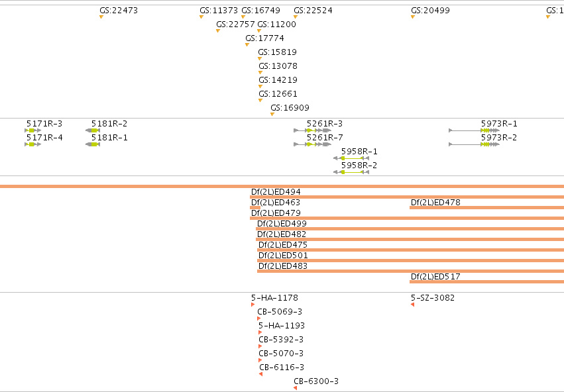
Task: Select the 5958R-2 transcript glyph
Action: [351, 172]
